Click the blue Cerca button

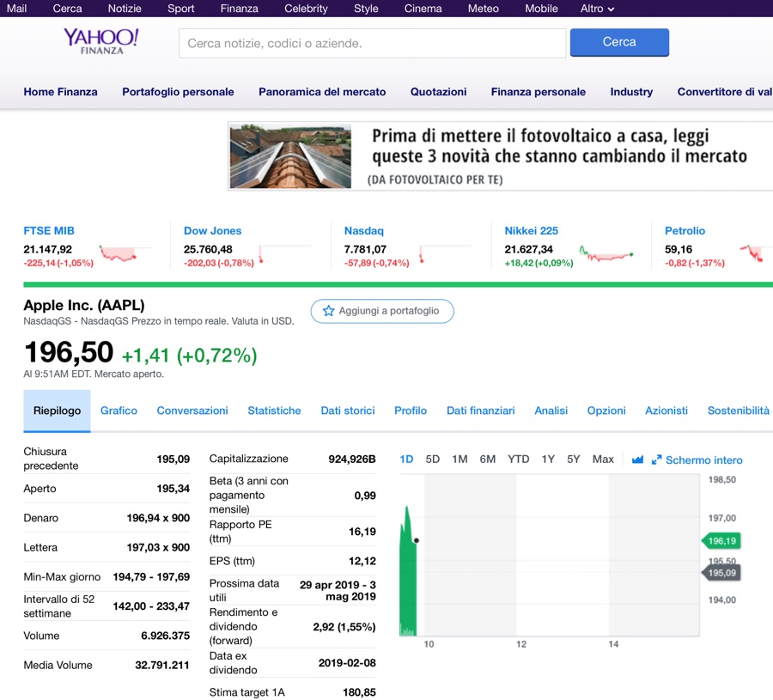(x=619, y=42)
